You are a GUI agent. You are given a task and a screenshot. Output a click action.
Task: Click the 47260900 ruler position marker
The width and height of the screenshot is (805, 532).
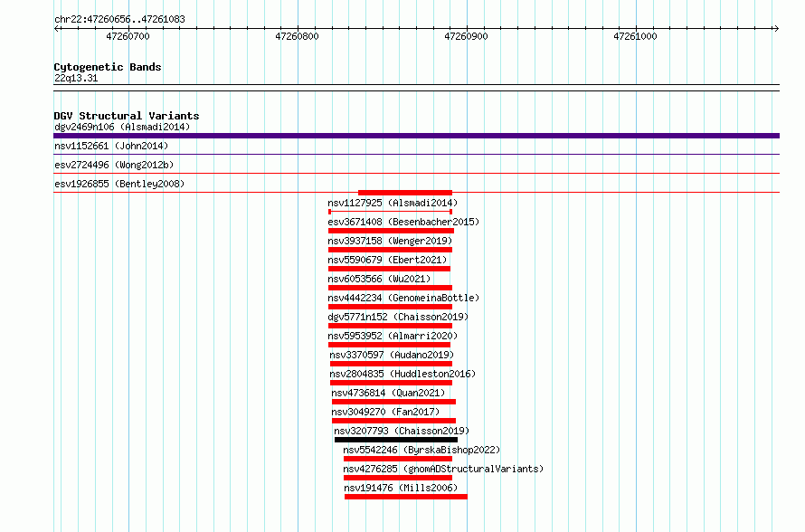[x=466, y=36]
